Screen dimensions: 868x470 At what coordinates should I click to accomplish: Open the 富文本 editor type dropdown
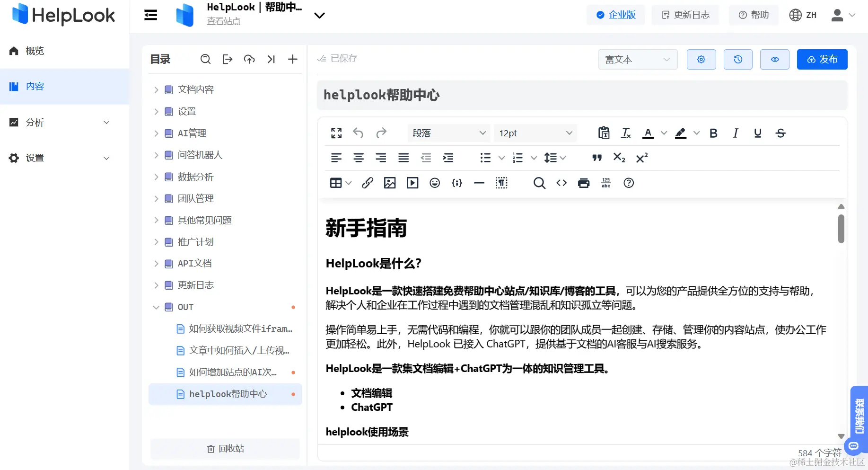638,60
